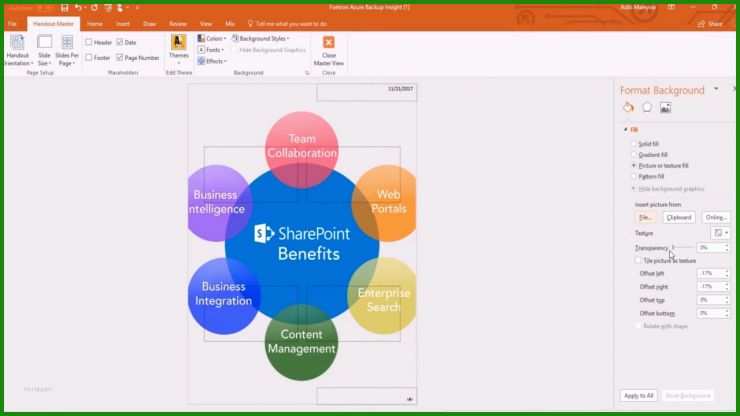This screenshot has height=416, width=740.
Task: Switch to the View tab
Action: (x=206, y=24)
